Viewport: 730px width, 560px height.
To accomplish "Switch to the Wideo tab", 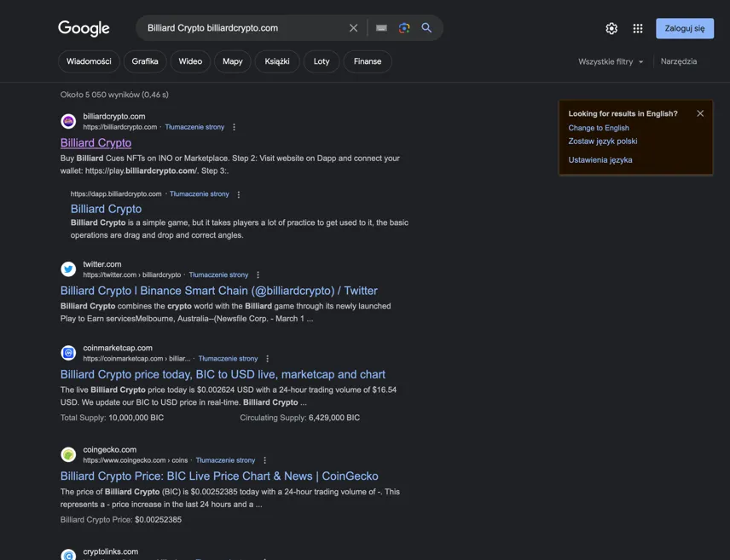I will (x=190, y=61).
